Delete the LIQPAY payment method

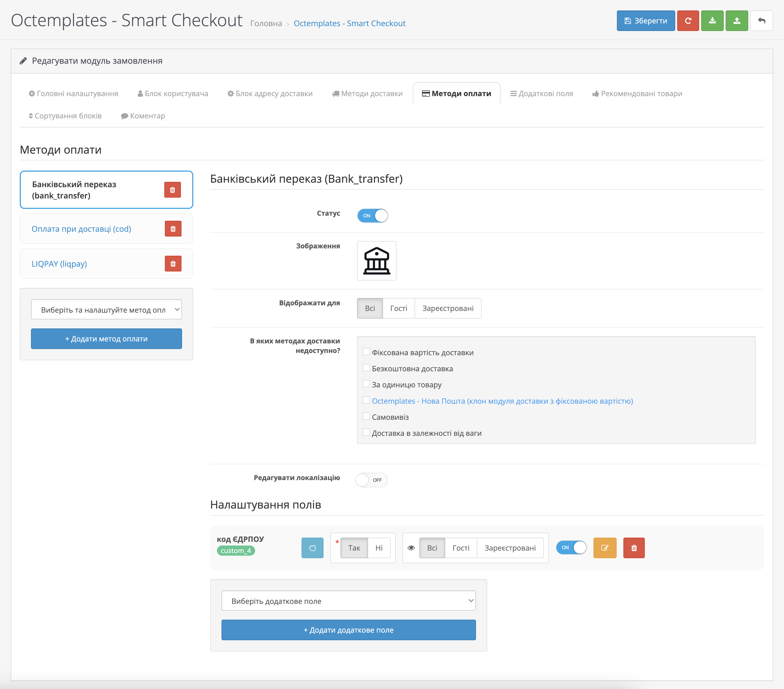click(172, 264)
